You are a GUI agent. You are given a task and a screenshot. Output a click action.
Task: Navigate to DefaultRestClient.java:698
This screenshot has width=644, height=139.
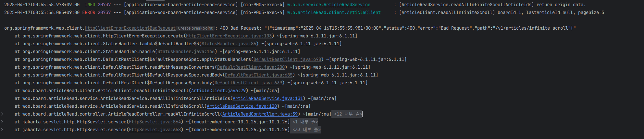pyautogui.click(x=287, y=60)
